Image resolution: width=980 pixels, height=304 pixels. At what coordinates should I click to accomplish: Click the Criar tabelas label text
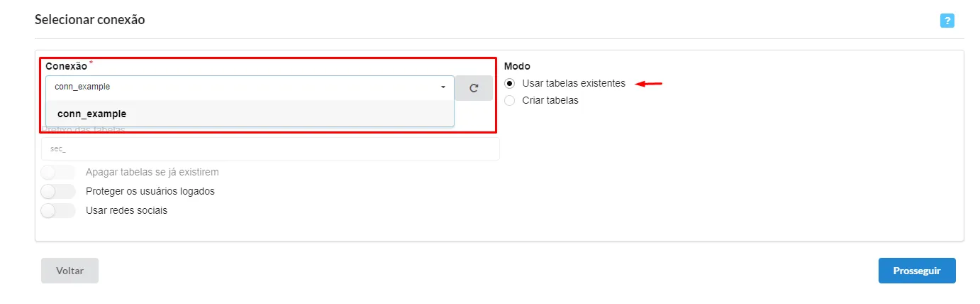pos(550,100)
